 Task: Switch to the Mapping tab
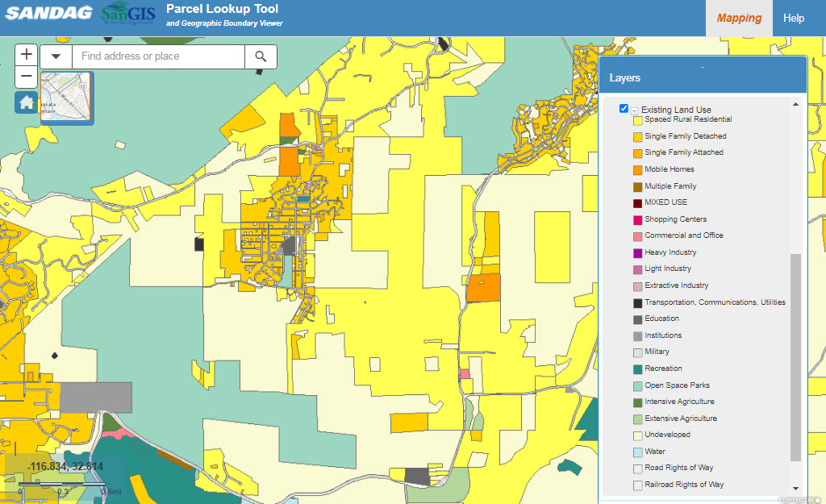[739, 18]
